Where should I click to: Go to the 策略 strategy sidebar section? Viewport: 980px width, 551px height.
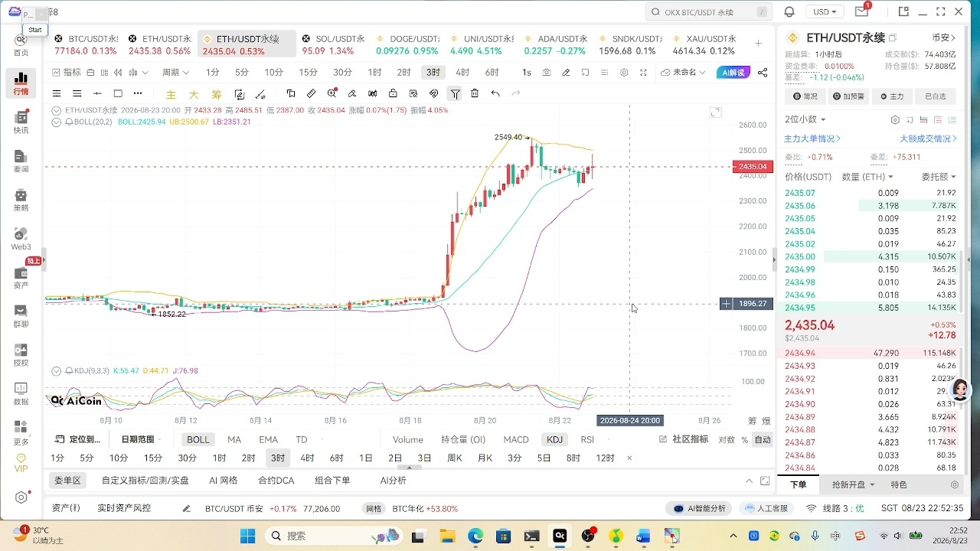(x=21, y=200)
